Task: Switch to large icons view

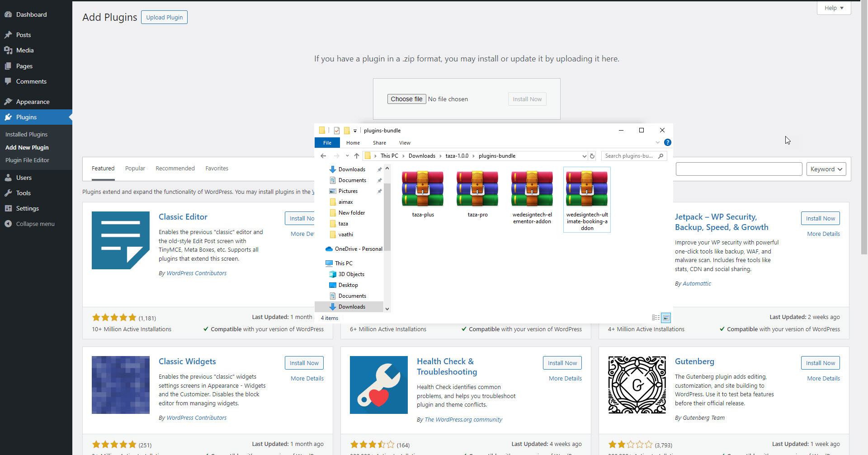Action: click(x=666, y=318)
